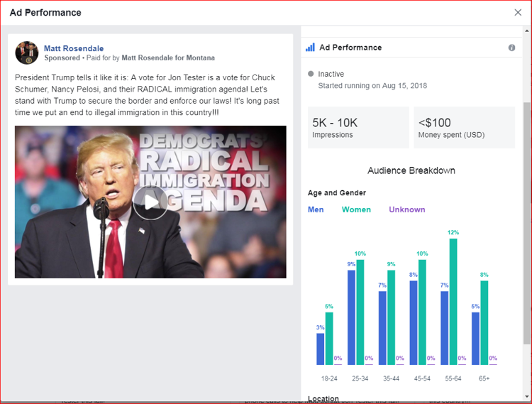Click the 55-64 age axis label
Viewport: 532px width, 404px height.
[x=453, y=378]
